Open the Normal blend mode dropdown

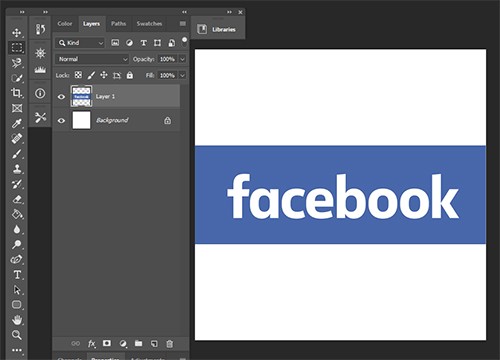[92, 59]
